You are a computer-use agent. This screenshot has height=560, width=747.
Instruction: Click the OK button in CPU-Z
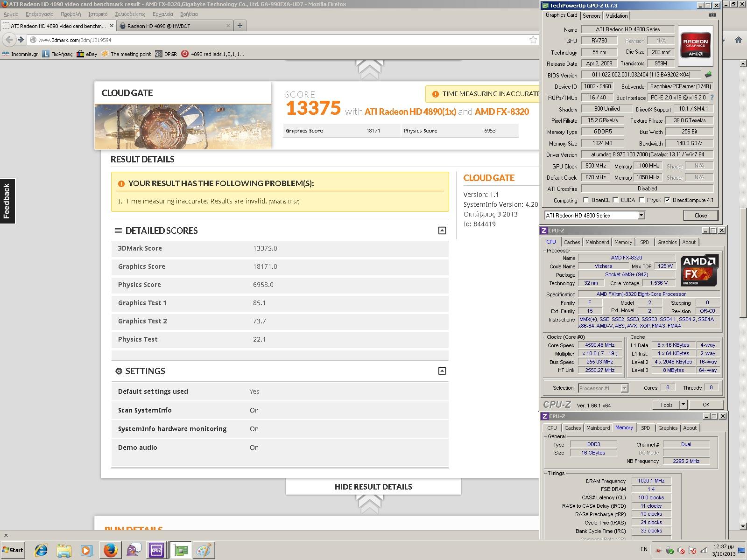[x=706, y=405]
